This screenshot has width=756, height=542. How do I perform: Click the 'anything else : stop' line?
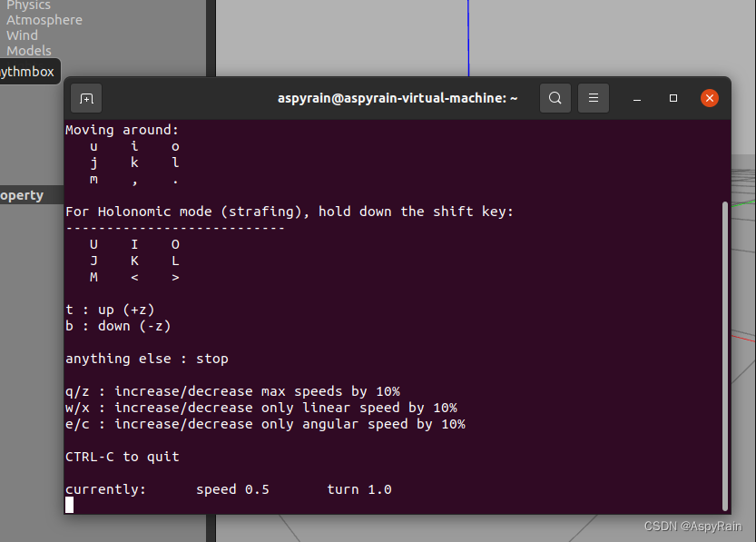pyautogui.click(x=147, y=359)
